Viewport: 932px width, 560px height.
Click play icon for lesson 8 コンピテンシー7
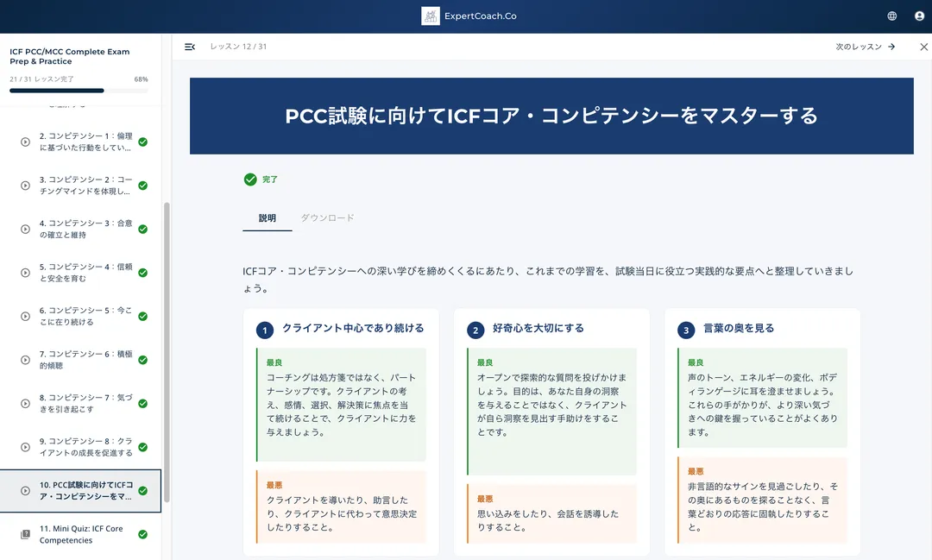26,404
